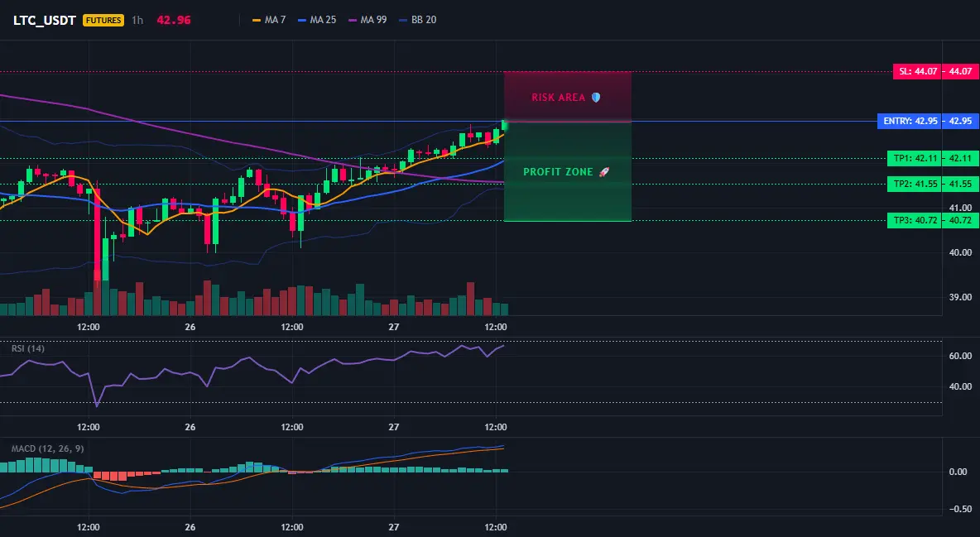The image size is (980, 537).
Task: Select the 1h timeframe label
Action: (x=137, y=20)
